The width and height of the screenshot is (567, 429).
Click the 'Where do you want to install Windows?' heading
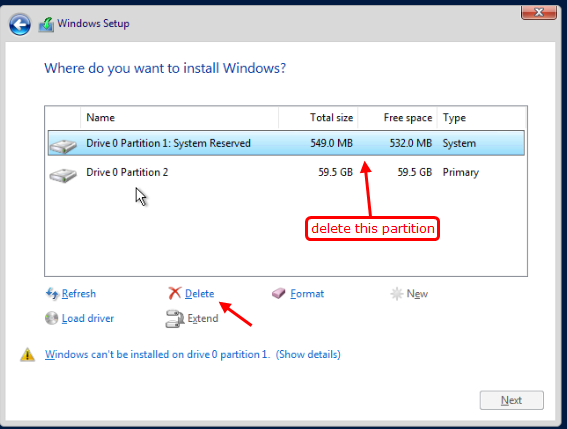click(x=165, y=68)
